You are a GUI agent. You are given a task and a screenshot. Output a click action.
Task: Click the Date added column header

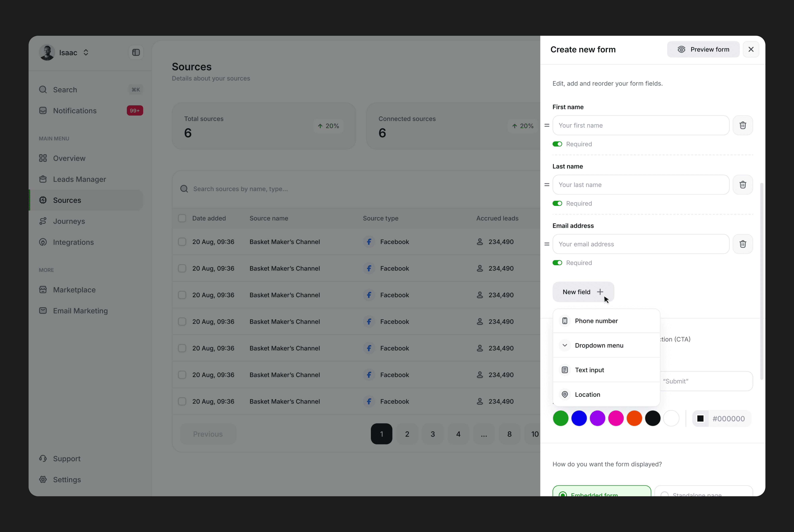(209, 218)
